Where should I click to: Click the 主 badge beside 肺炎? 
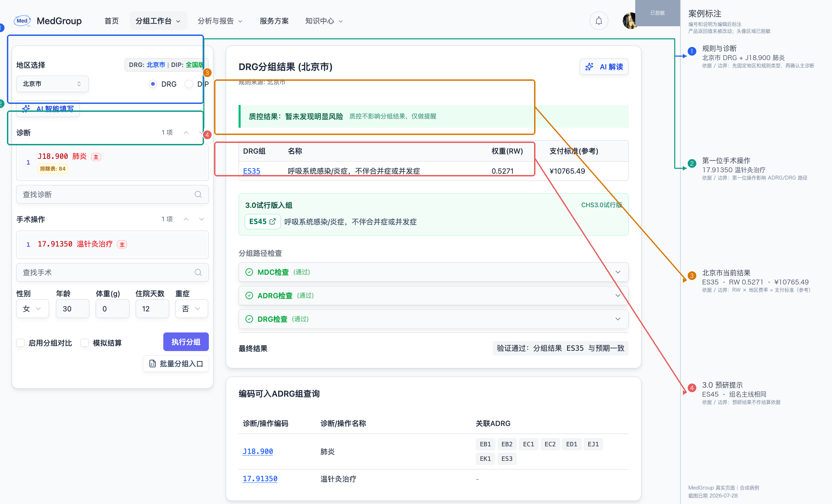point(96,157)
